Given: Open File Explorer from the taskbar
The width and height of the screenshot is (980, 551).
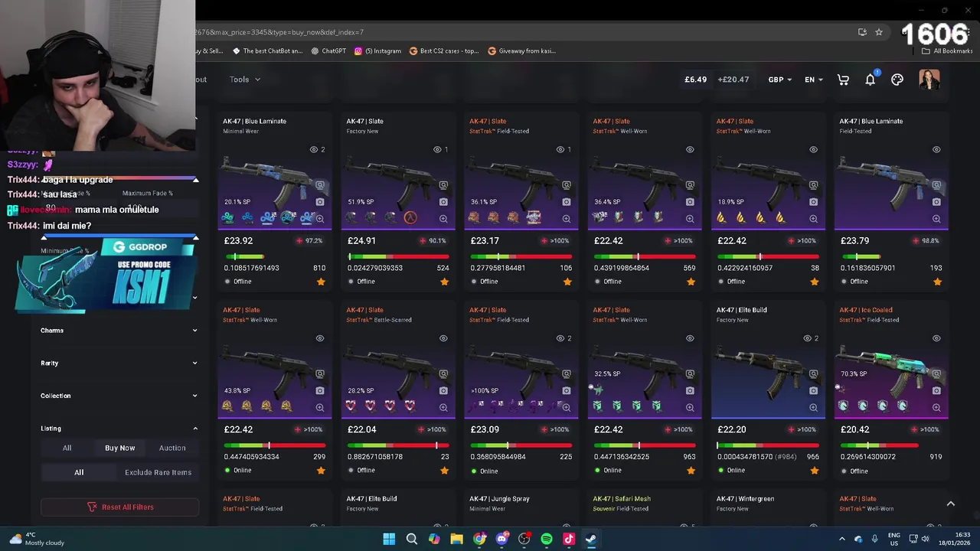Looking at the screenshot, I should [456, 539].
